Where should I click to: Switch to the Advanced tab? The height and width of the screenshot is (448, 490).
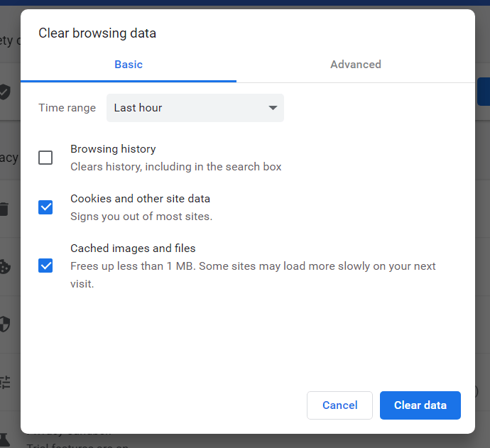tap(356, 65)
